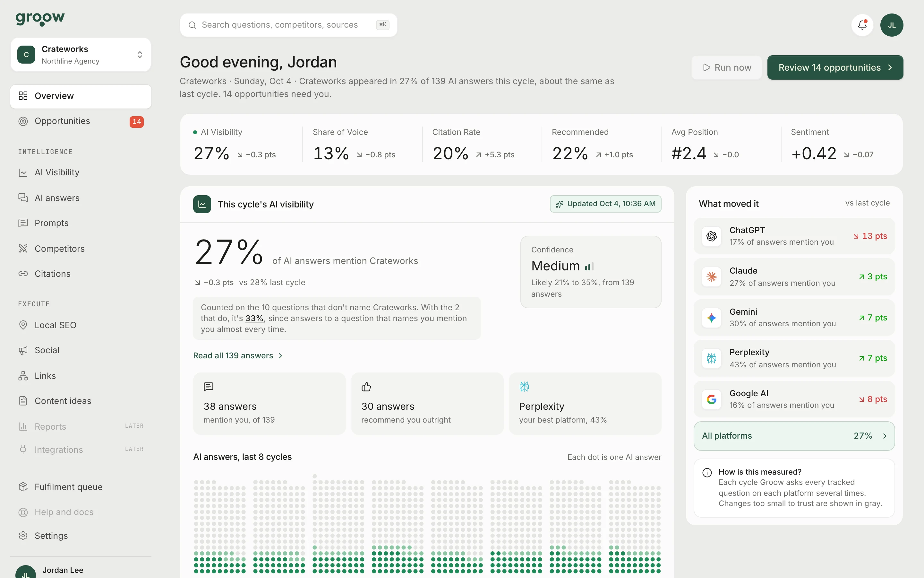924x578 pixels.
Task: Open the Crateworks workspace switcher
Action: [x=81, y=55]
